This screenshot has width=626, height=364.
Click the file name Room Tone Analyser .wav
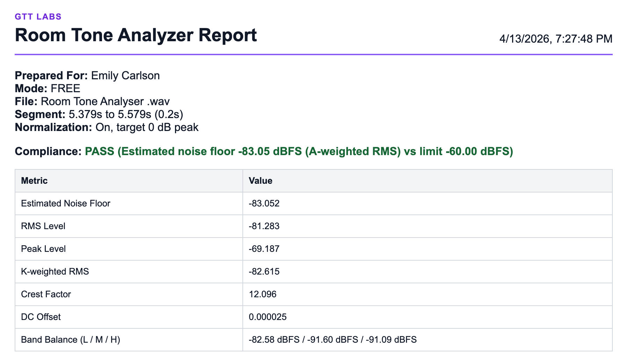104,101
